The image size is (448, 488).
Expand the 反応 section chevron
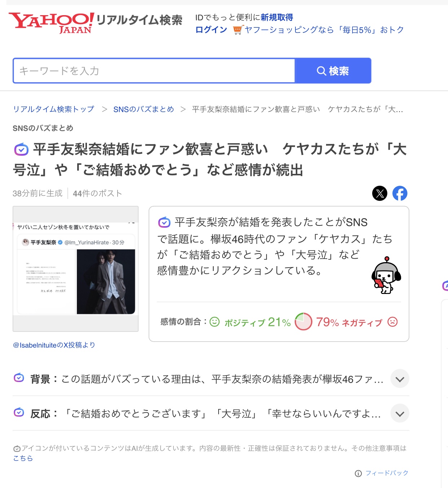pos(400,413)
